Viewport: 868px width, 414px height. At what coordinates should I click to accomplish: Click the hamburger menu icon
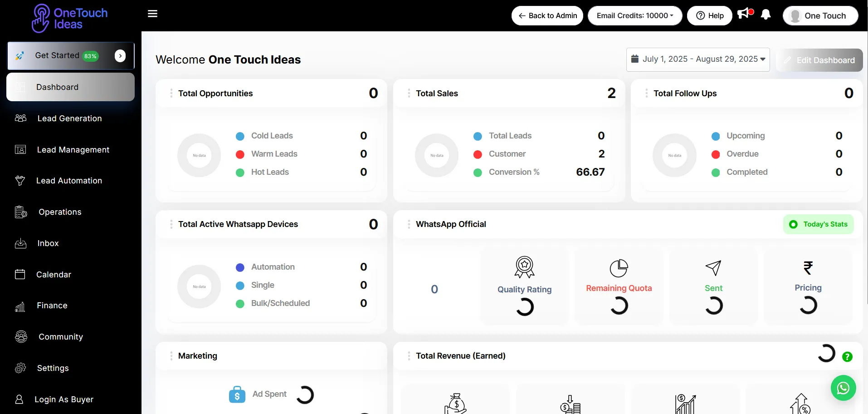tap(152, 14)
